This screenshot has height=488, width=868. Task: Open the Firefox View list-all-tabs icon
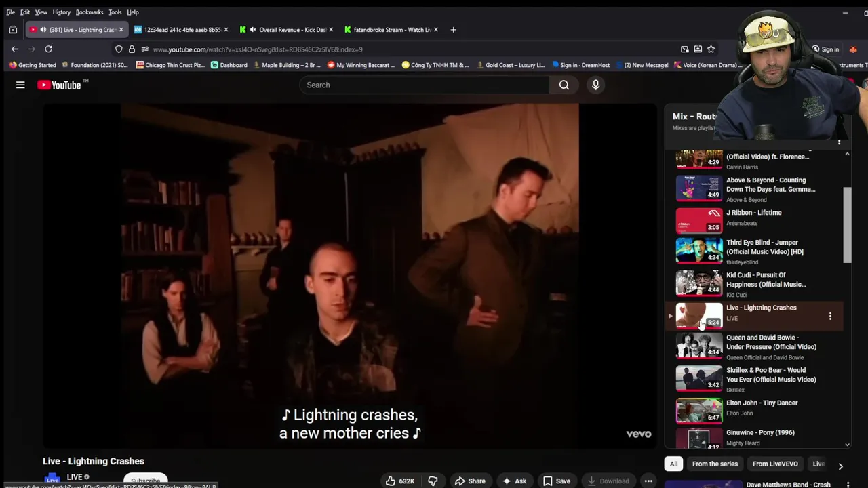[x=13, y=30]
